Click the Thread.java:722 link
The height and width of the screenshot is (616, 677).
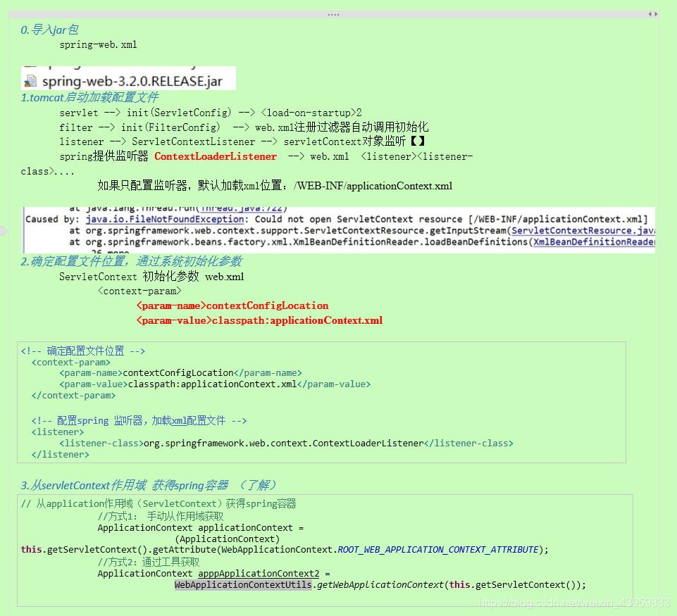click(x=242, y=208)
